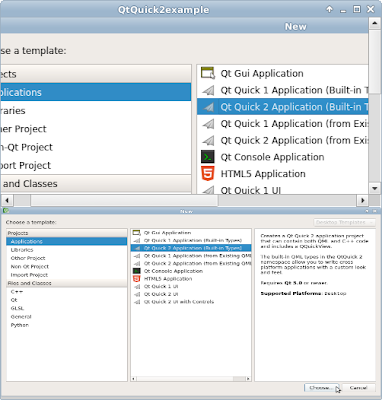Screen dimensions: 382x400
Task: Click magnified 'raries' row in QtQuick2example view
Action: click(96, 110)
